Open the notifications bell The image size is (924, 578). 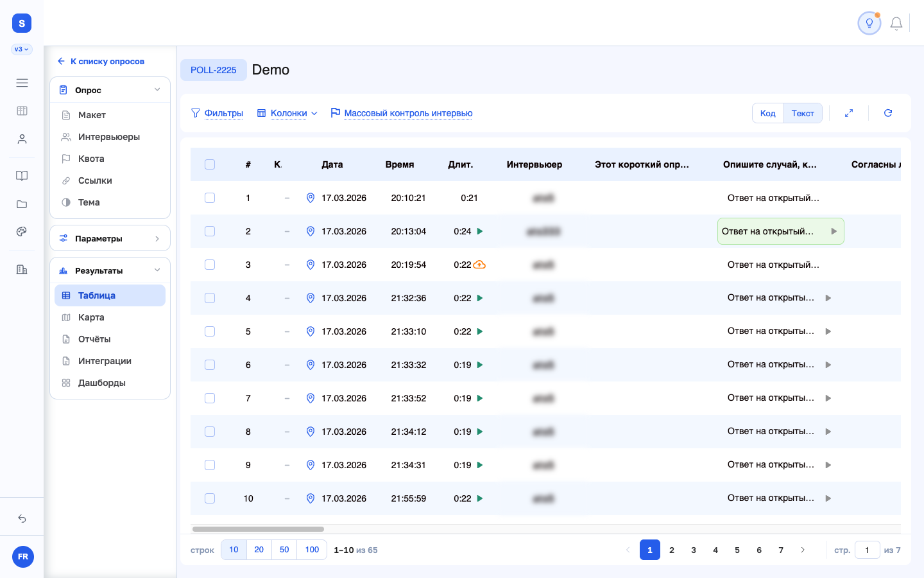pos(896,24)
